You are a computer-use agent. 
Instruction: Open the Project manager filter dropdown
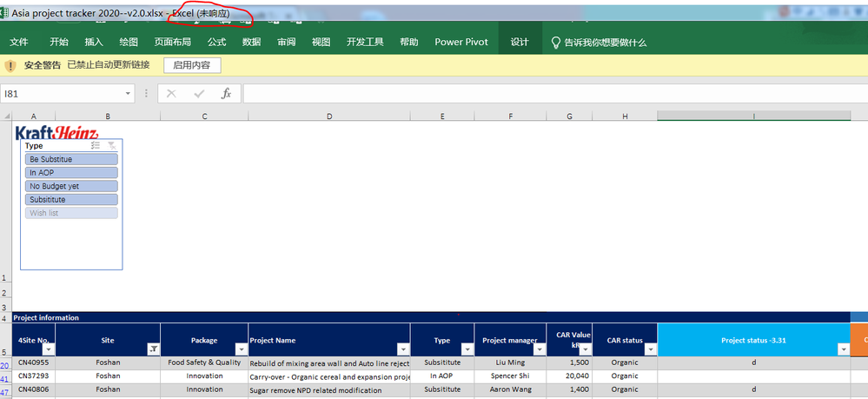coord(540,349)
